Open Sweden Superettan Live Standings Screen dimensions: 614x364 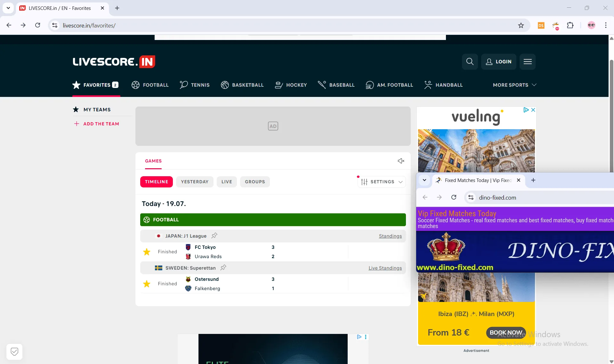pyautogui.click(x=385, y=268)
